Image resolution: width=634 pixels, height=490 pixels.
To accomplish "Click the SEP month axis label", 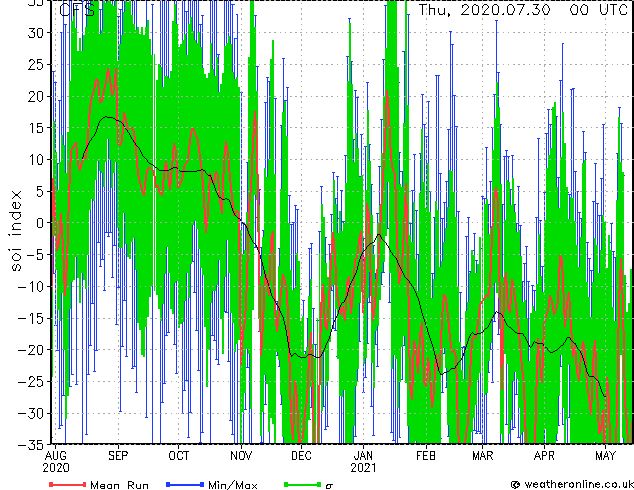I will (118, 456).
